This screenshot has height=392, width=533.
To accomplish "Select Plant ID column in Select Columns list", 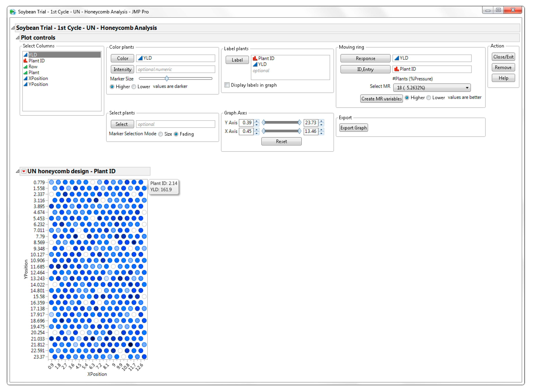I will pos(36,61).
